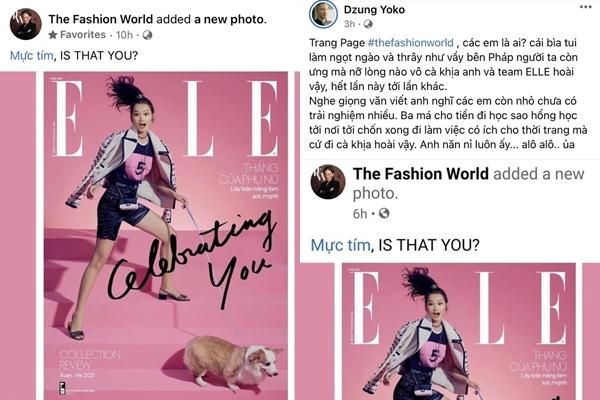Click the globe icon beside 3h

368,24
